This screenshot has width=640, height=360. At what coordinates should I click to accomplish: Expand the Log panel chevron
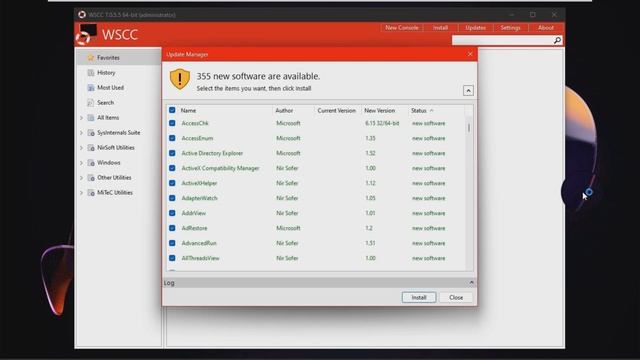pyautogui.click(x=471, y=282)
